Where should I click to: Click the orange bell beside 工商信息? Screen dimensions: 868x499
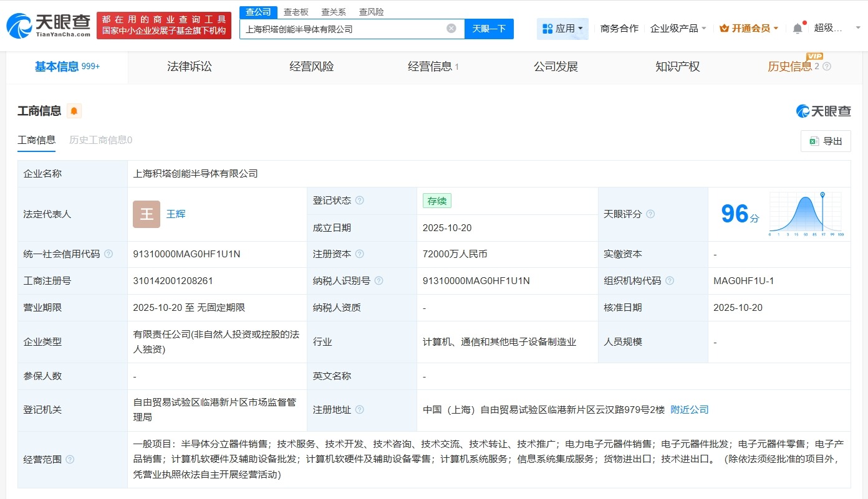[x=74, y=110]
